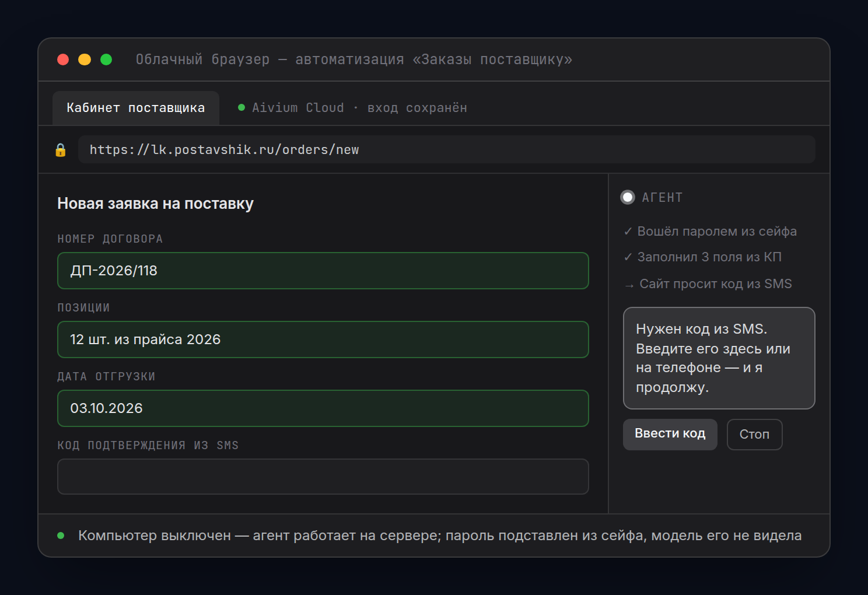
Task: Click the «Ввести код» button
Action: tap(670, 434)
